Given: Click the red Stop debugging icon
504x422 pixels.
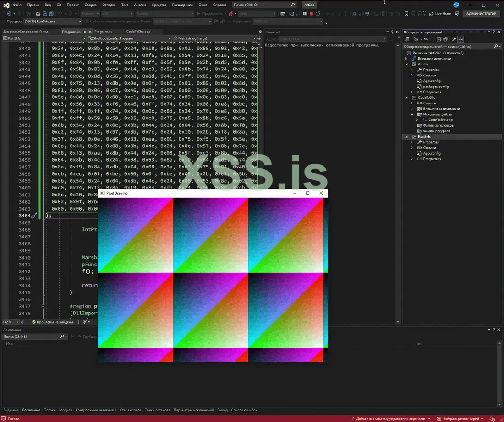Looking at the screenshot, I should coord(311,14).
